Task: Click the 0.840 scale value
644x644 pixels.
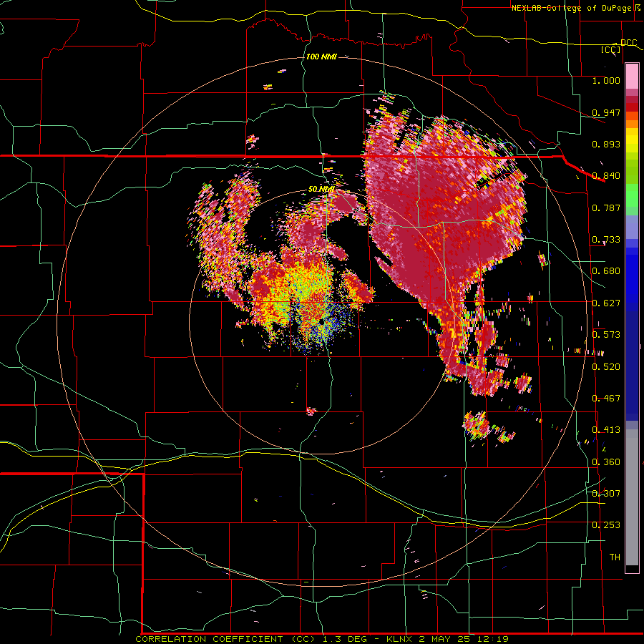Action: 606,176
